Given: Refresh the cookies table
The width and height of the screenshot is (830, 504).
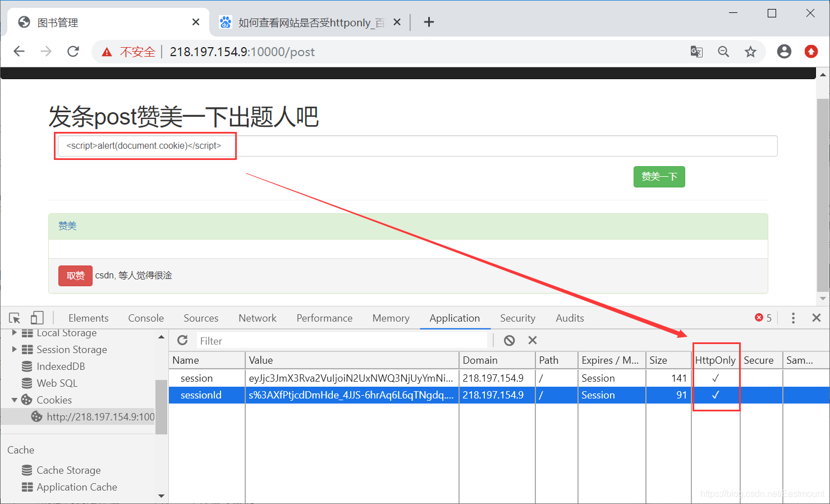Looking at the screenshot, I should (x=182, y=340).
